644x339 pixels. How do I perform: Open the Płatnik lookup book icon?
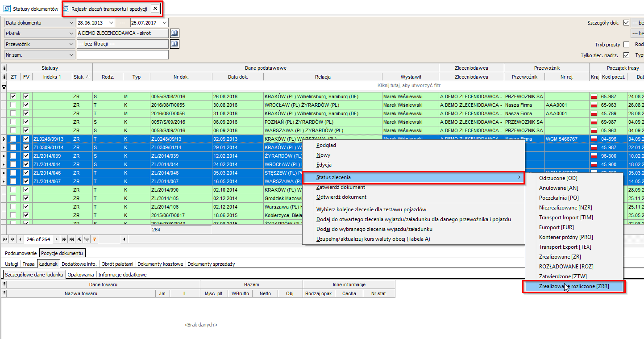click(x=175, y=33)
